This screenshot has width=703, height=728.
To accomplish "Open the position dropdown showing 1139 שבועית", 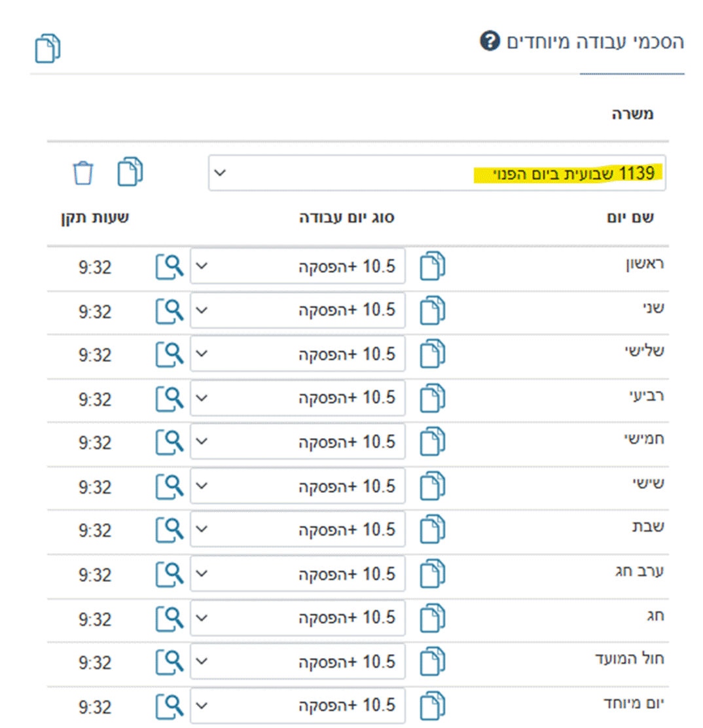I will tap(437, 173).
